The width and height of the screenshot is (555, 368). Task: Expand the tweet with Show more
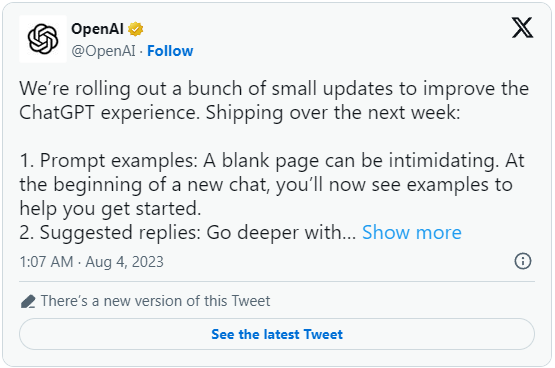[x=412, y=232]
